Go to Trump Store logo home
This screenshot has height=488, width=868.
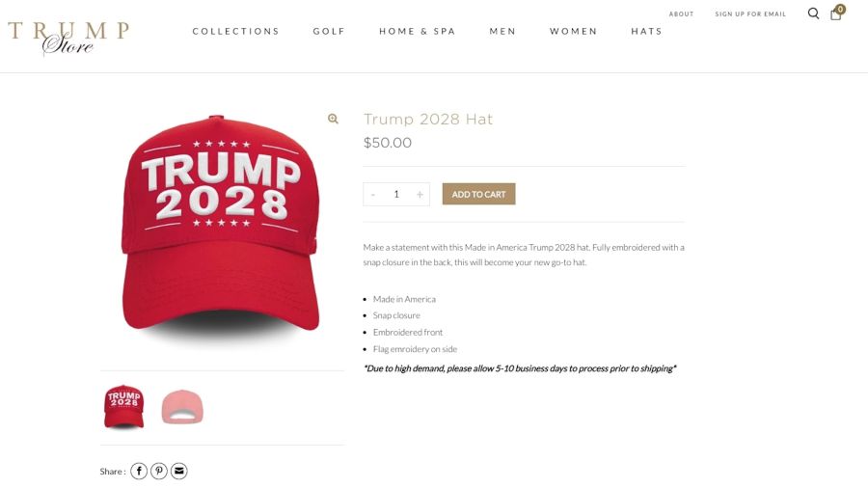pyautogui.click(x=68, y=38)
